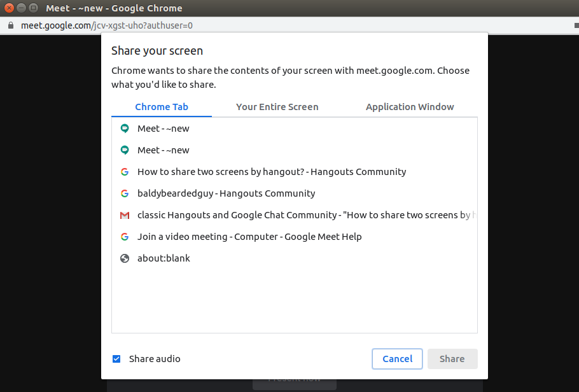Viewport: 579px width, 392px height.
Task: Click the second Meet tab camera icon
Action: pyautogui.click(x=125, y=150)
